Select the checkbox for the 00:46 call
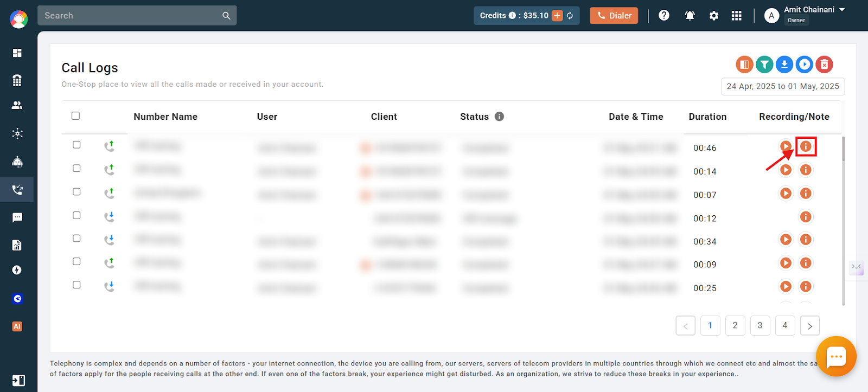Viewport: 868px width, 392px height. click(x=76, y=145)
